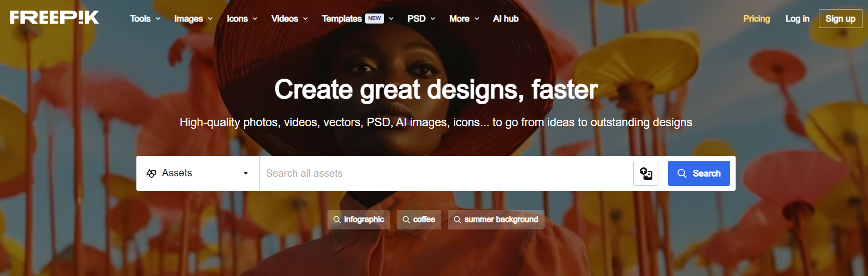Click the Log in link
The height and width of the screenshot is (276, 868).
pyautogui.click(x=797, y=19)
